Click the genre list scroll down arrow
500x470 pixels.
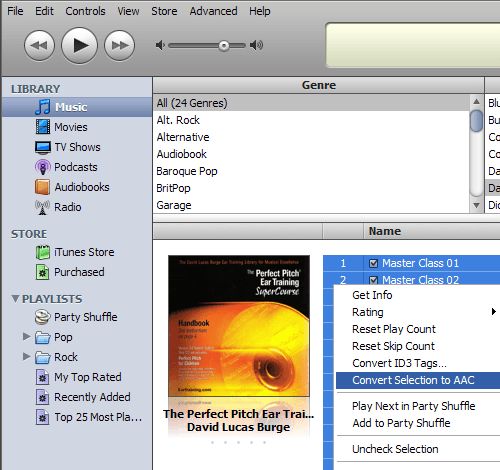pos(476,205)
